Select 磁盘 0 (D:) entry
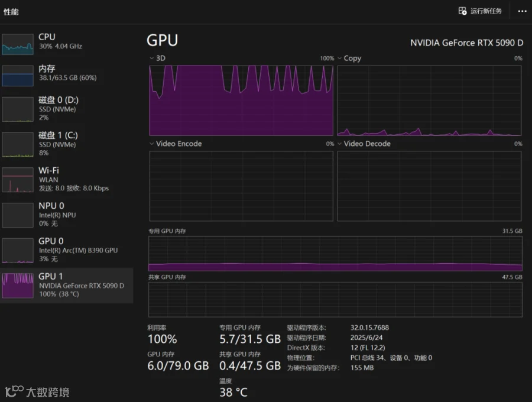532x402 pixels. [66, 109]
